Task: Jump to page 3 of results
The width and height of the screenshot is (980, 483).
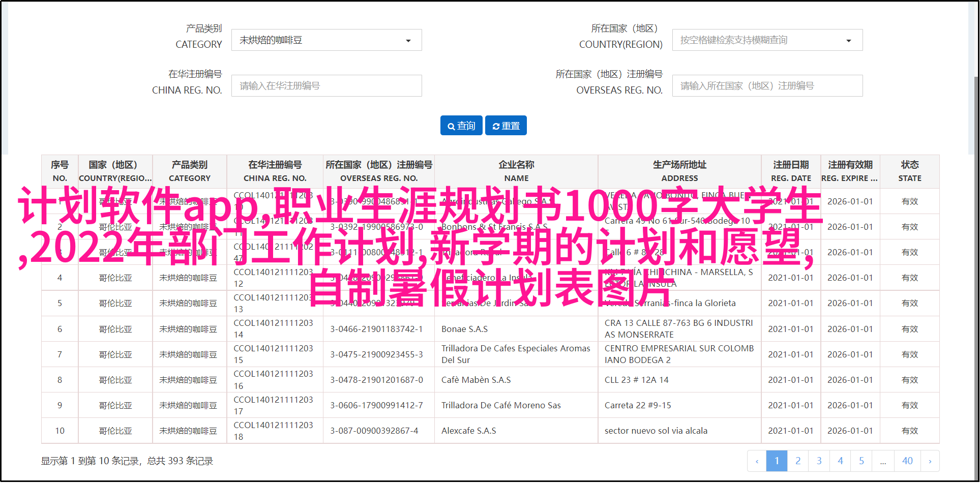Action: coord(819,461)
